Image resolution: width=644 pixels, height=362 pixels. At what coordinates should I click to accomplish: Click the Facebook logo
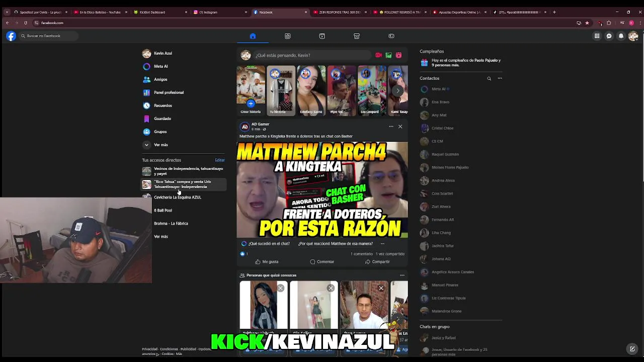[11, 36]
